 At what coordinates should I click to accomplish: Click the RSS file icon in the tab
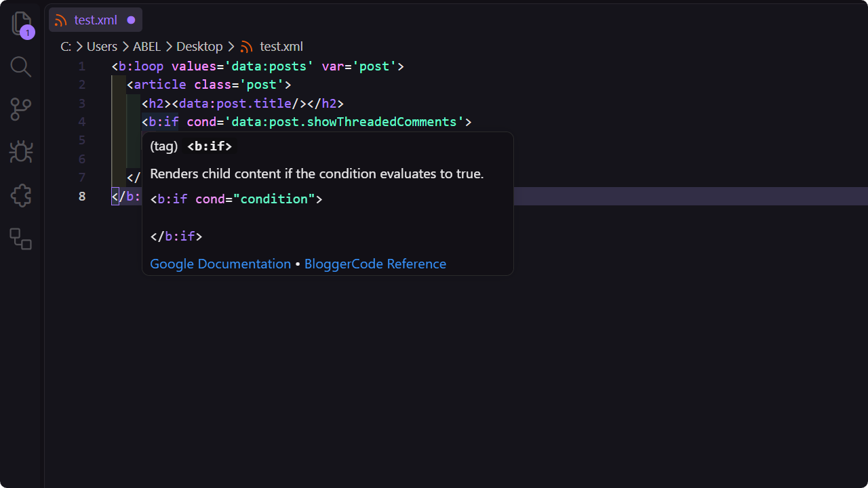click(x=61, y=20)
